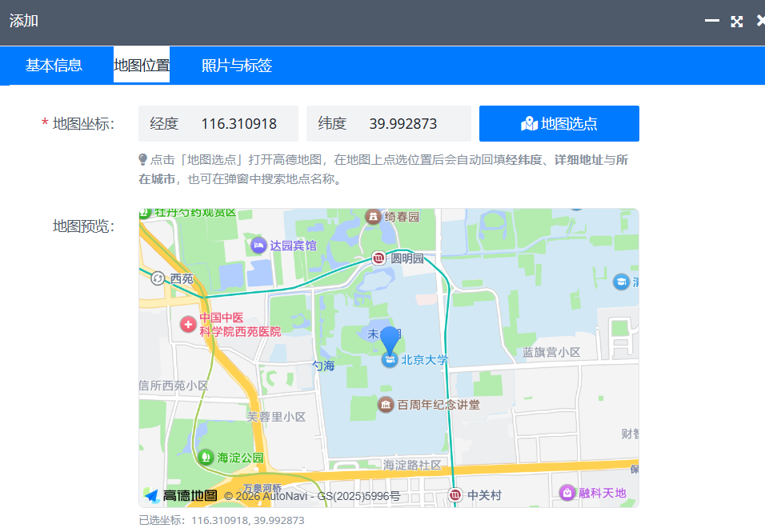
Task: Click the 中关村 subway station icon
Action: (x=455, y=495)
